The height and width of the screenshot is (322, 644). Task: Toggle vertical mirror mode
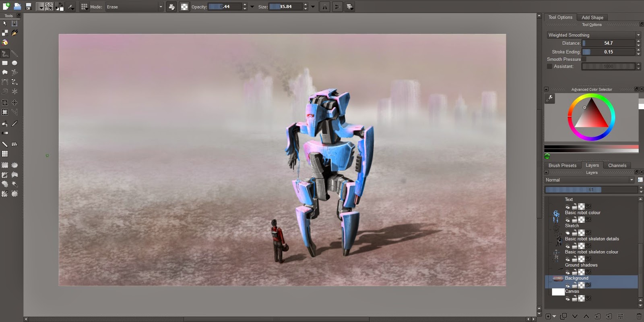pos(337,6)
